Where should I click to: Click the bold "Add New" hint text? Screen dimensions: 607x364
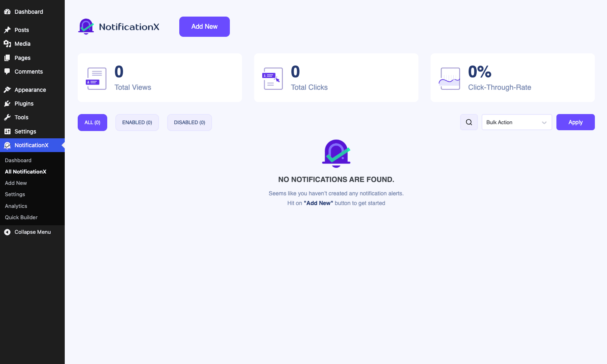tap(318, 203)
